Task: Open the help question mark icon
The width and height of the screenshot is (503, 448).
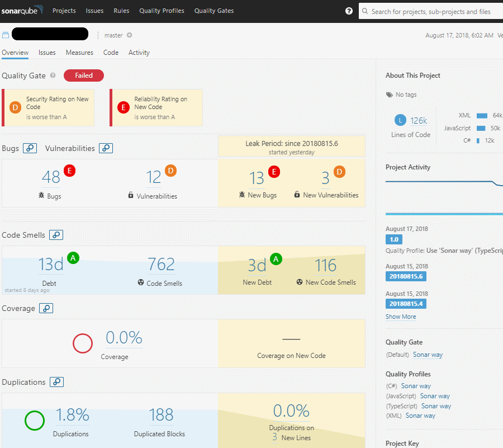Action: (x=349, y=11)
